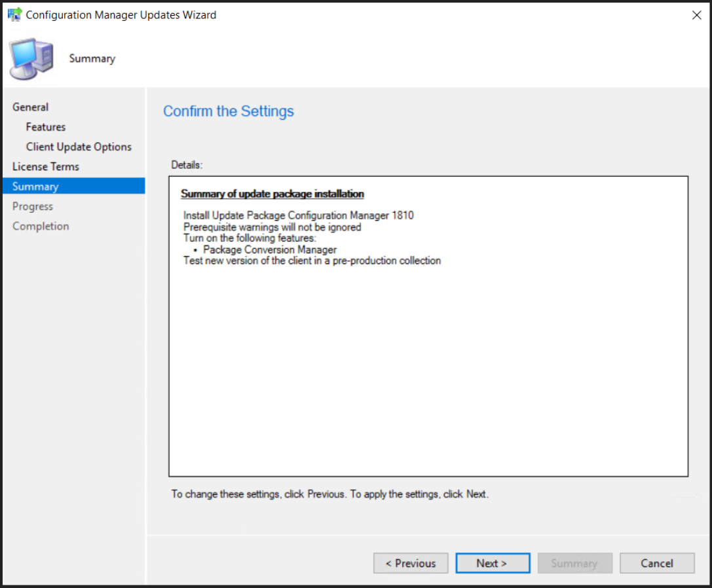Click the 'Confirm the Settings' heading

coord(229,111)
